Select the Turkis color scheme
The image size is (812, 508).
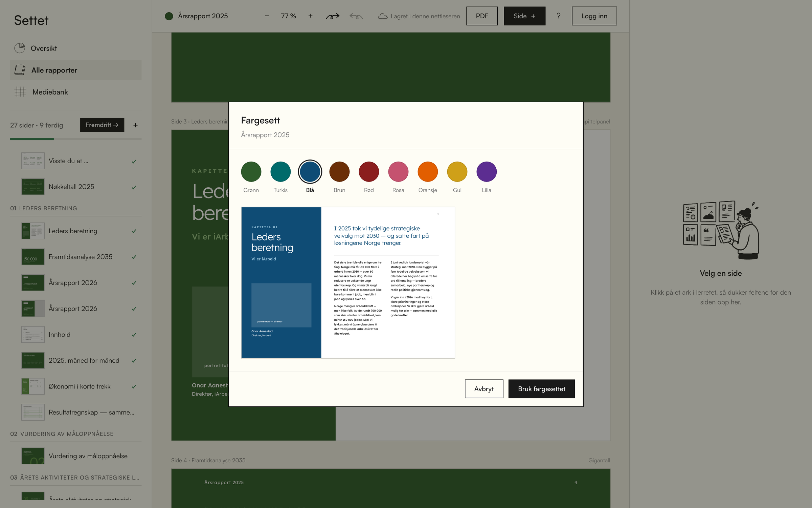point(280,172)
